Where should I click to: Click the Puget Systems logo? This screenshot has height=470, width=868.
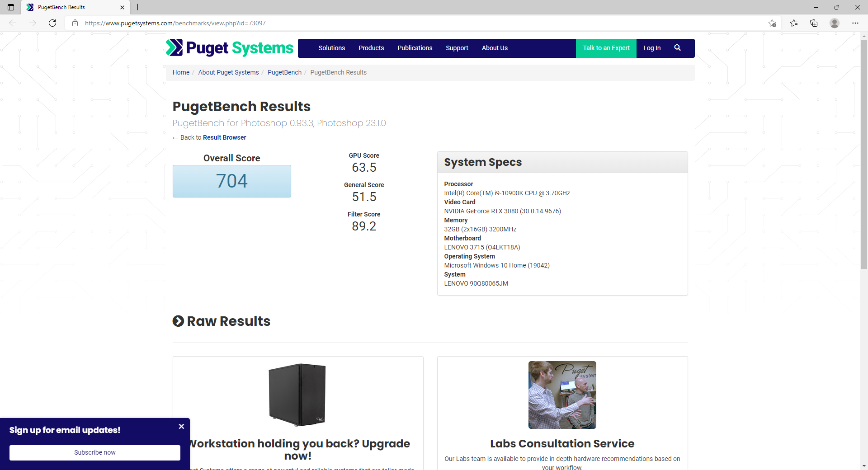pos(230,48)
